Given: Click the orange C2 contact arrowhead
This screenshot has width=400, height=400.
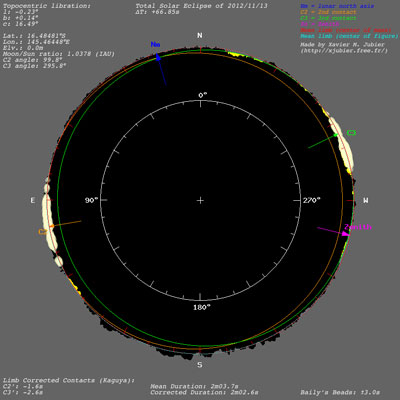Looking at the screenshot, I should tap(52, 226).
